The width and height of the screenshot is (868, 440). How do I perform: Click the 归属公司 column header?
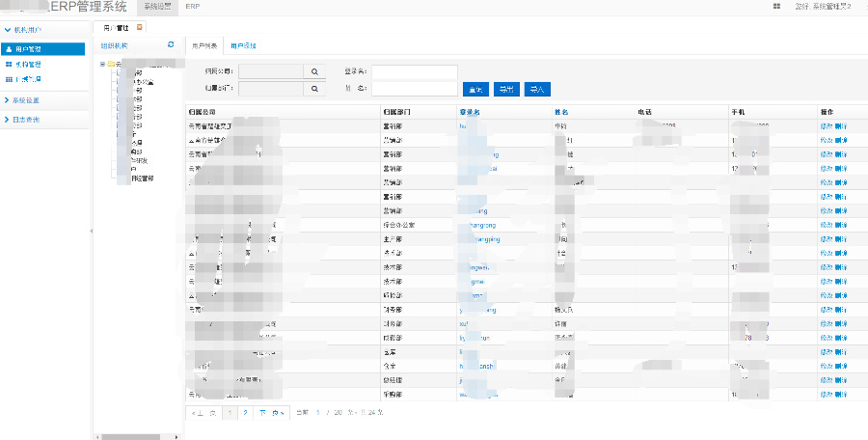pos(203,112)
